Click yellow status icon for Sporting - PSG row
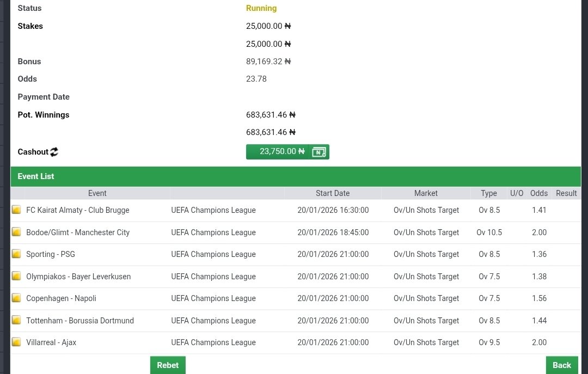 click(x=16, y=254)
